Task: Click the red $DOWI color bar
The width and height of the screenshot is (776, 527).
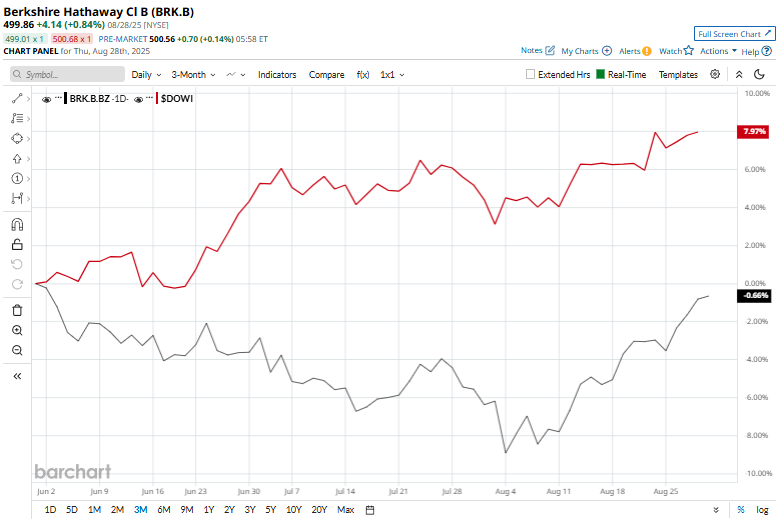Action: tap(157, 98)
